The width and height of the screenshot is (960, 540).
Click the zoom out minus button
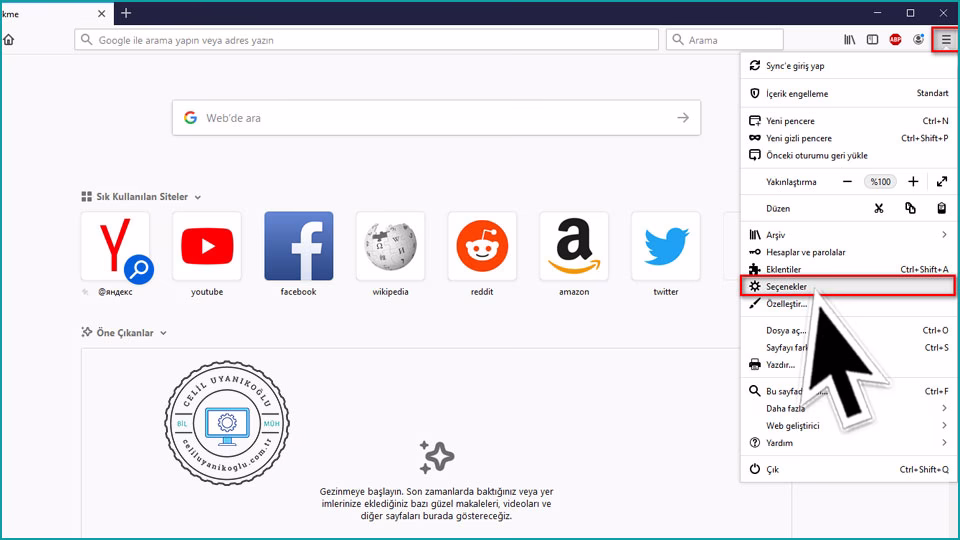[x=847, y=182]
